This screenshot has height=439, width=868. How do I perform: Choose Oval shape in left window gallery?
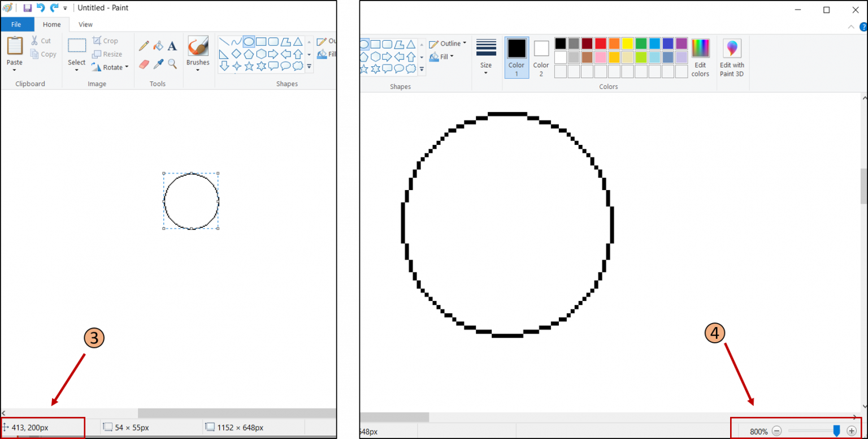[249, 42]
